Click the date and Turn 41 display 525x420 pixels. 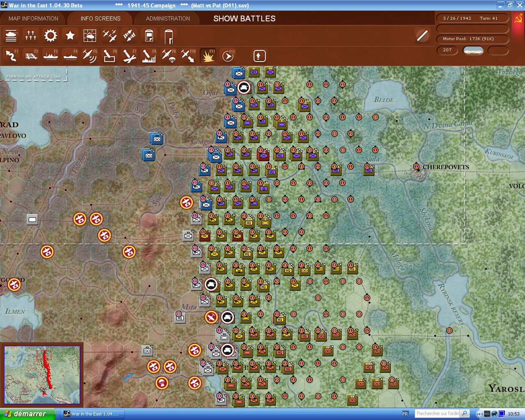pos(473,18)
